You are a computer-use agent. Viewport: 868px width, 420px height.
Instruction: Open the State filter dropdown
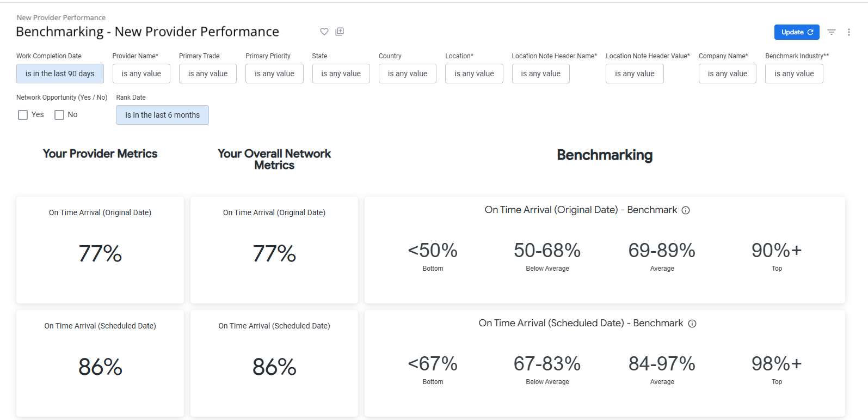tap(341, 74)
